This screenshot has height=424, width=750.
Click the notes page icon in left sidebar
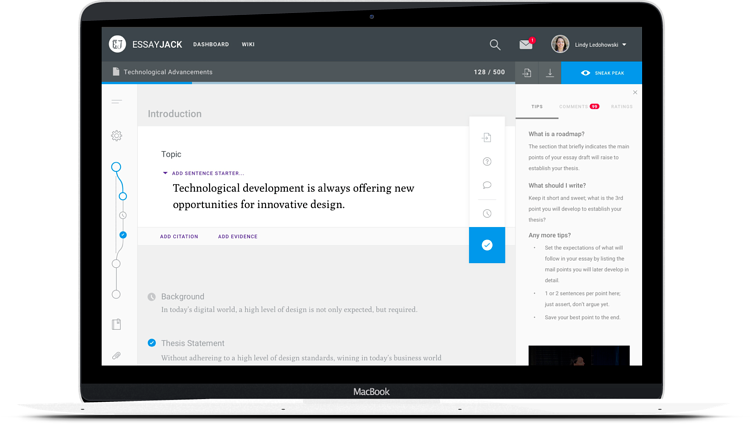pyautogui.click(x=116, y=324)
